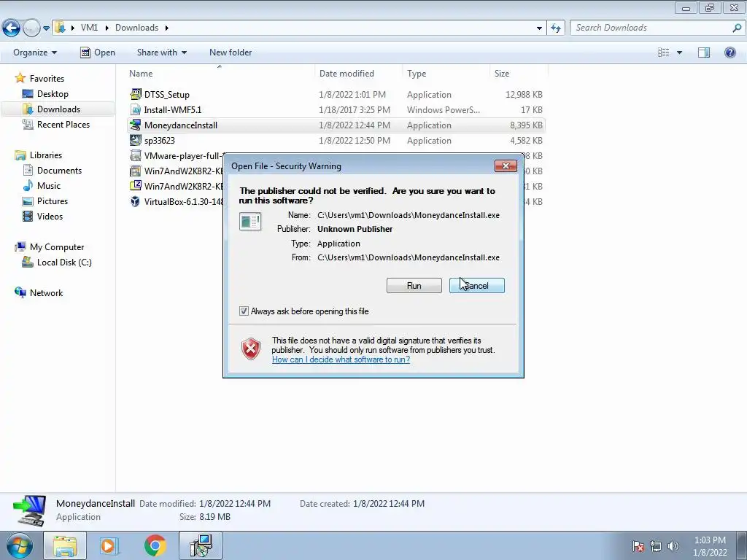Screen dimensions: 747x560
Task: Click the network tray icon
Action: (656, 546)
